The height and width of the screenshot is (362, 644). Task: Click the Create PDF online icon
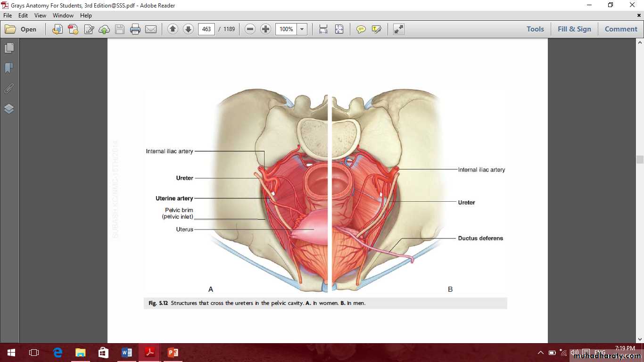(73, 29)
